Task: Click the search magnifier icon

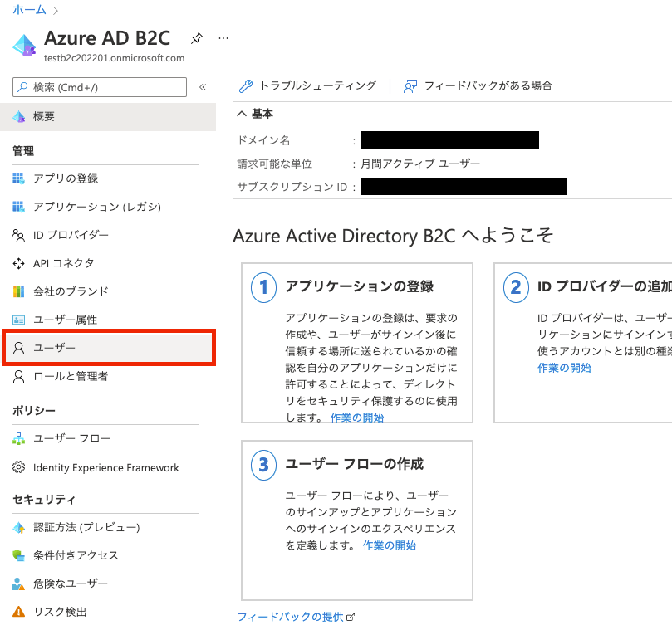Action: tap(22, 87)
